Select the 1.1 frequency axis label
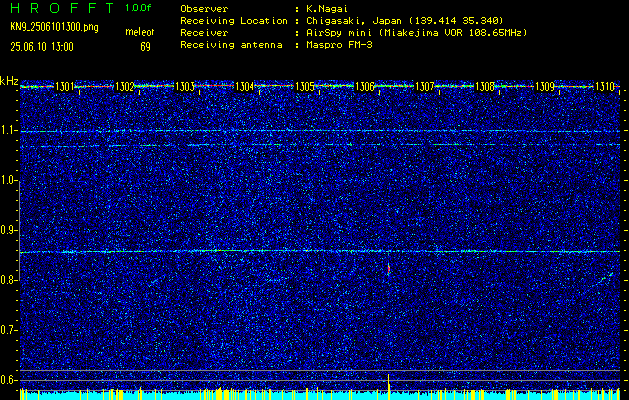 (9, 130)
